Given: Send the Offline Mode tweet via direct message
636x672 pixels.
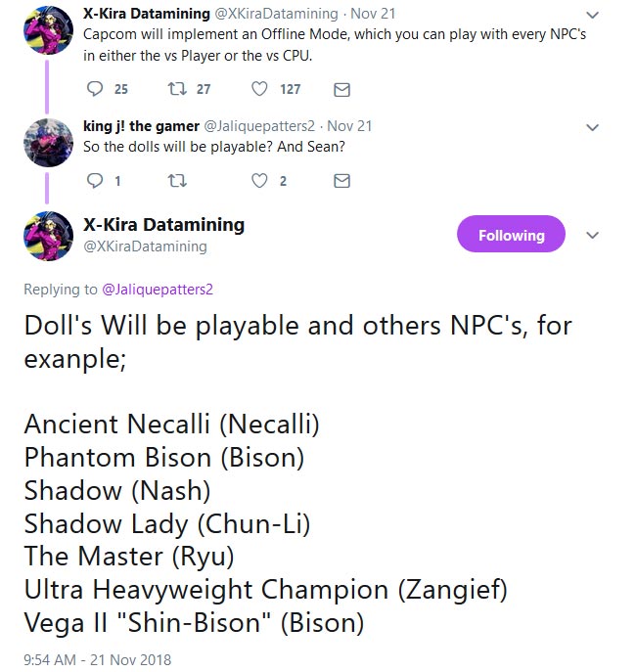Looking at the screenshot, I should pyautogui.click(x=341, y=89).
